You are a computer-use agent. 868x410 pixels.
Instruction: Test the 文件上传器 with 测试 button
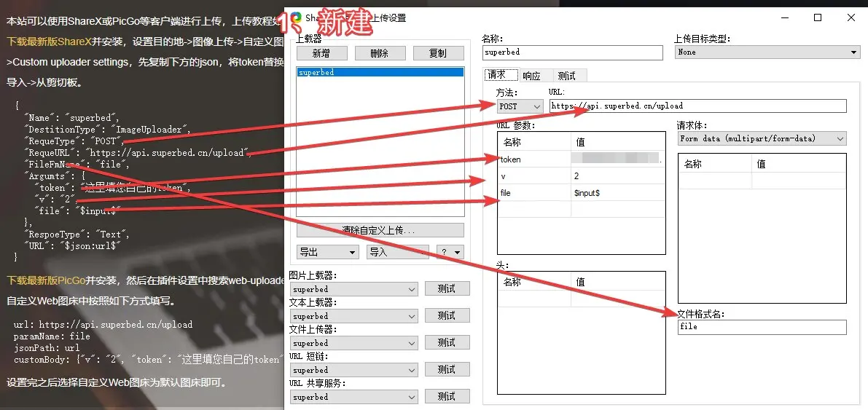pyautogui.click(x=447, y=342)
